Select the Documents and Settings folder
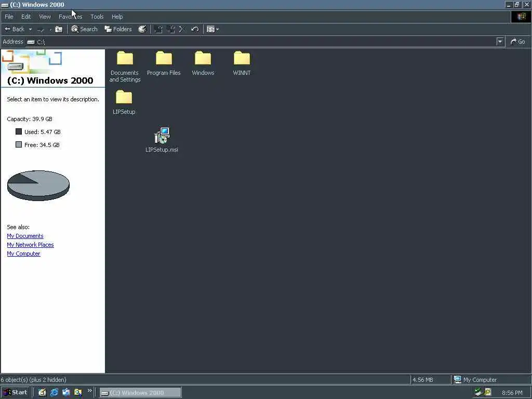 125,66
